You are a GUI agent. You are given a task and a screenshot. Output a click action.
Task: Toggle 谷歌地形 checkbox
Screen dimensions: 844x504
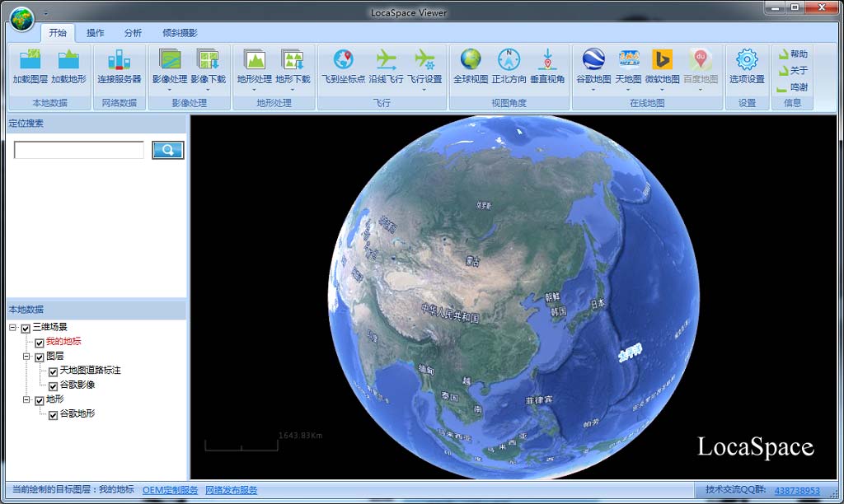(x=53, y=415)
